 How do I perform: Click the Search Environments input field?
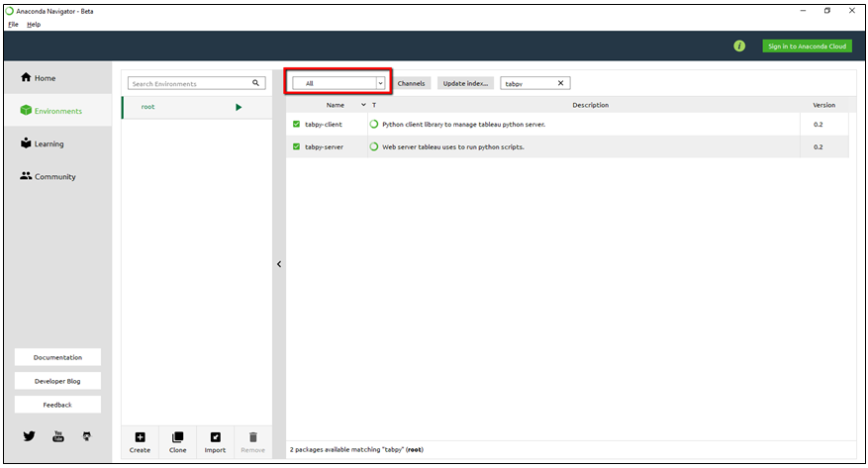(190, 84)
